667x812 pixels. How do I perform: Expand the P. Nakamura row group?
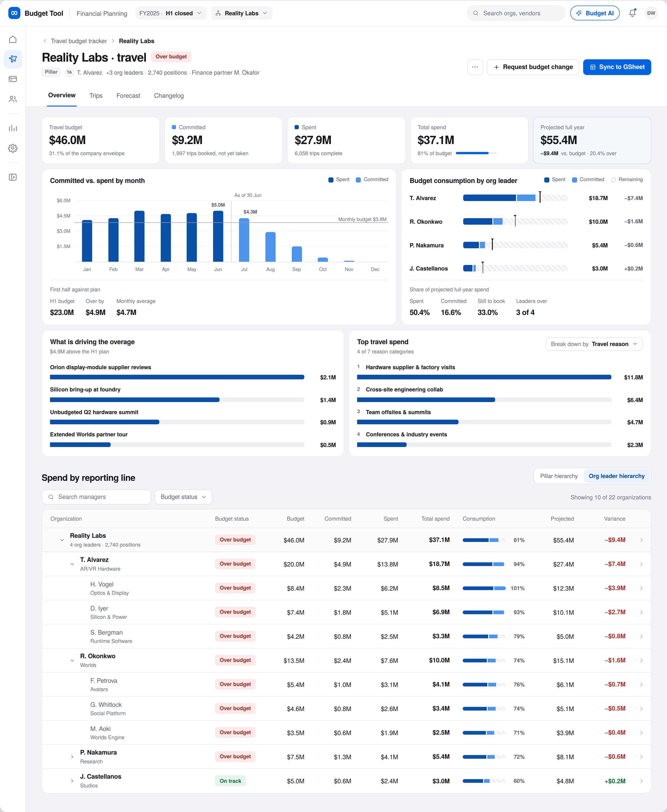(x=72, y=757)
